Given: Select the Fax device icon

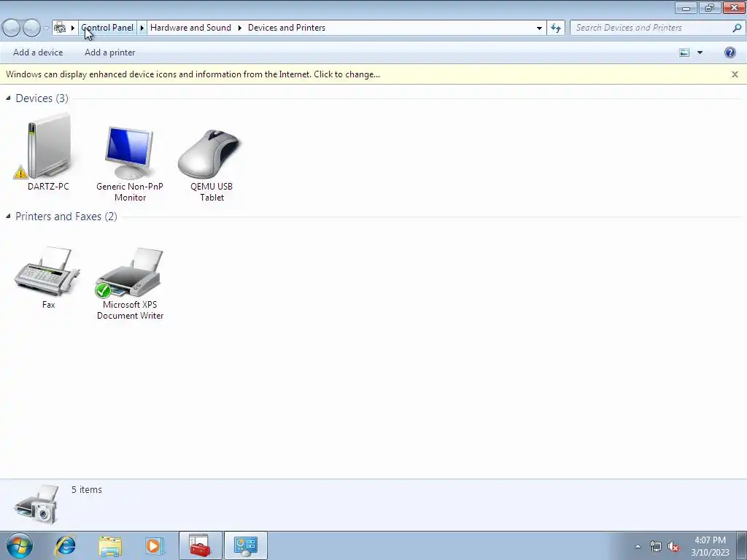Looking at the screenshot, I should 47,278.
